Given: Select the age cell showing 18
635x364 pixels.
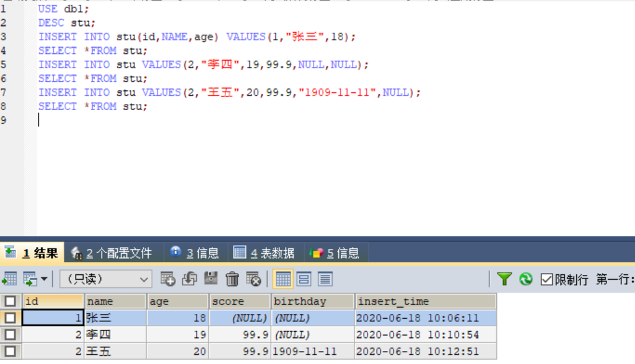Looking at the screenshot, I should (178, 318).
